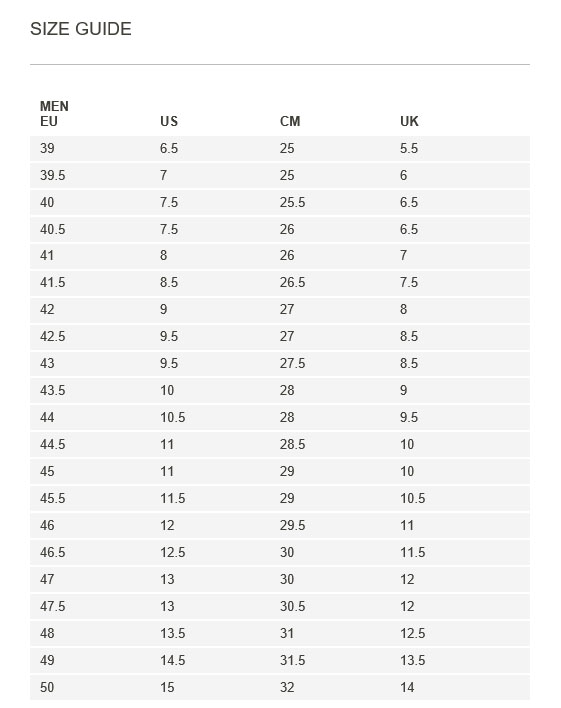Click US size 11.5 cell

(173, 498)
